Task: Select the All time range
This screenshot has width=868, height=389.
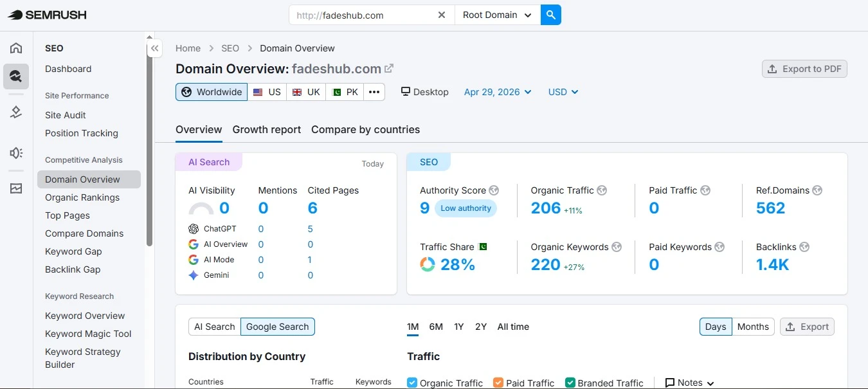Action: pyautogui.click(x=513, y=327)
